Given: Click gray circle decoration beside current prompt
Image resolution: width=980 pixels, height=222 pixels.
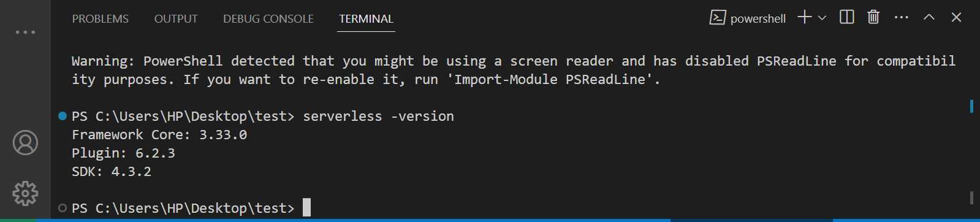Looking at the screenshot, I should click(63, 208).
